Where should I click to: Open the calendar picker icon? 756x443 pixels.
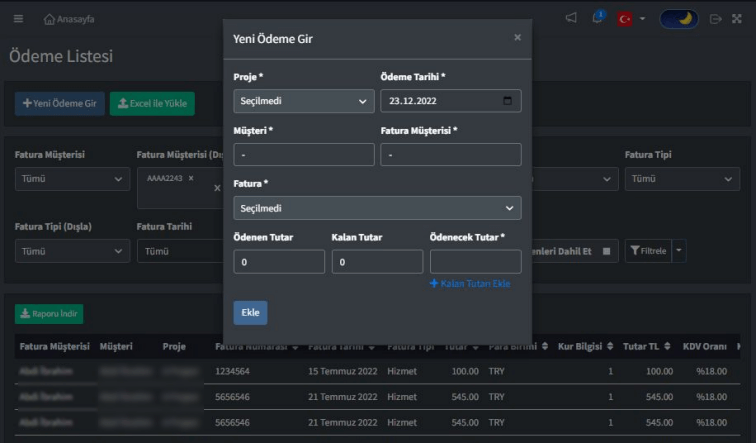click(507, 101)
